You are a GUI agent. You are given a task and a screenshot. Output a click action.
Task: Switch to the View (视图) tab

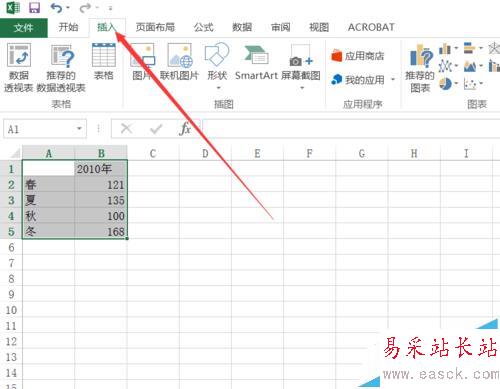[x=319, y=27]
